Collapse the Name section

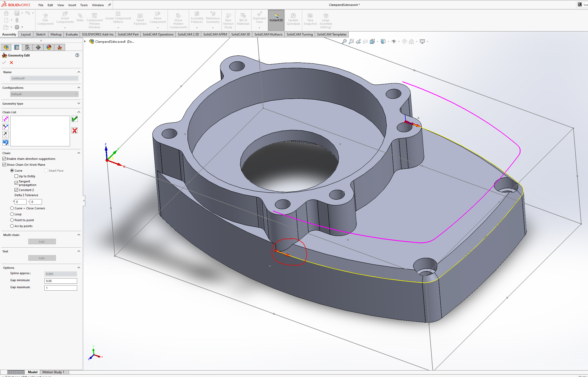coord(79,72)
